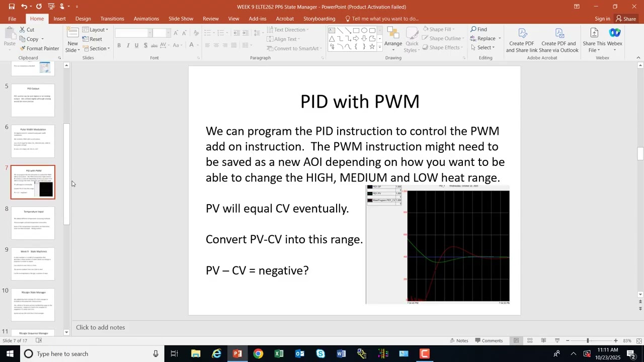
Task: Toggle text Shadow formatting
Action: tap(145, 45)
